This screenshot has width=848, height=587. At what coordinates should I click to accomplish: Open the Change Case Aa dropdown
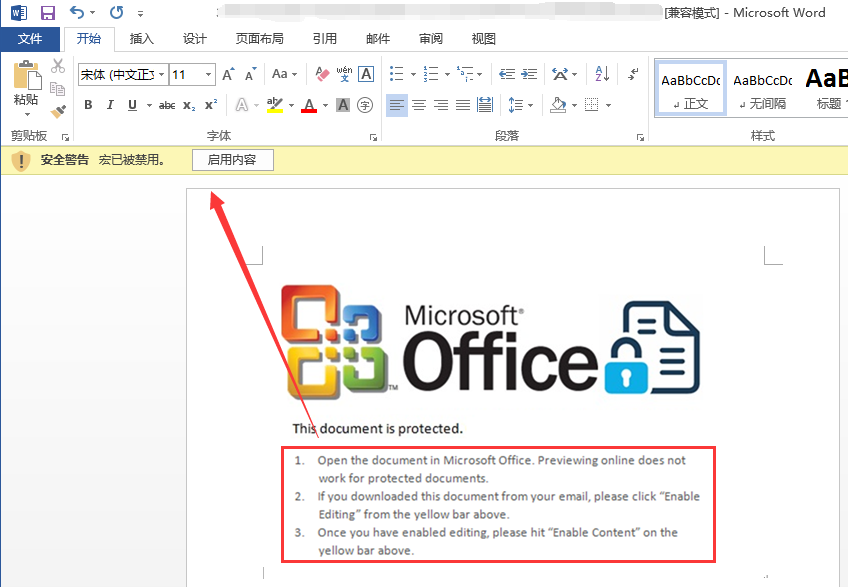pos(284,74)
